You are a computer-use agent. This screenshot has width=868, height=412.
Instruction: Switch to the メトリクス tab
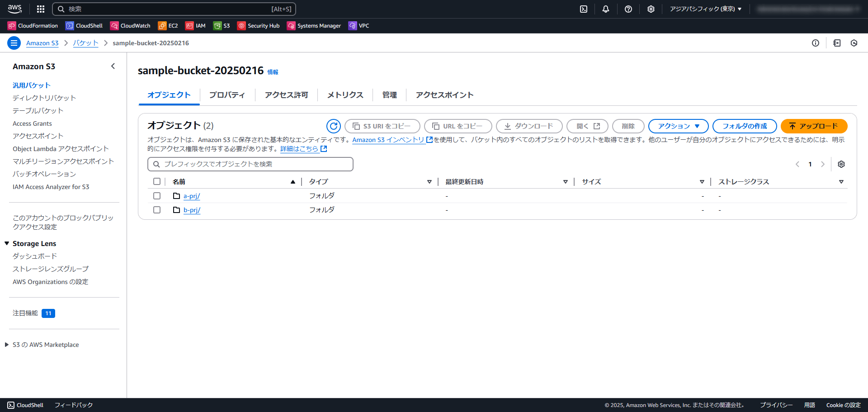pos(345,95)
